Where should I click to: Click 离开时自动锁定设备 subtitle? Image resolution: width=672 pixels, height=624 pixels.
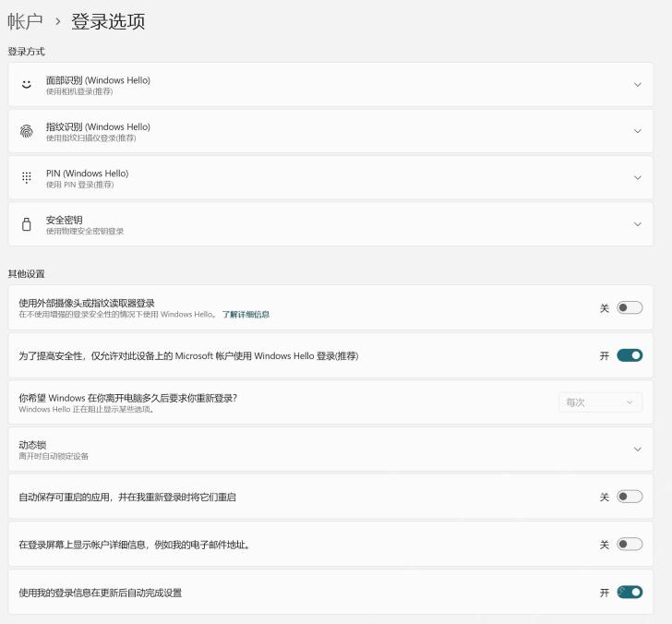point(54,456)
